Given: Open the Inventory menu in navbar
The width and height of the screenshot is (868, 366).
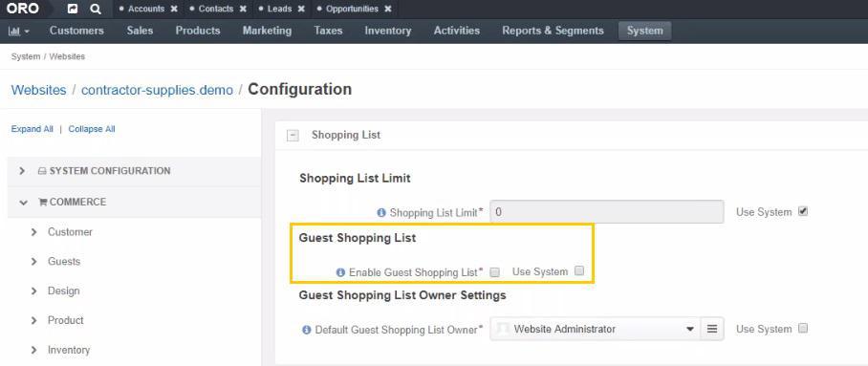Looking at the screenshot, I should [x=387, y=31].
